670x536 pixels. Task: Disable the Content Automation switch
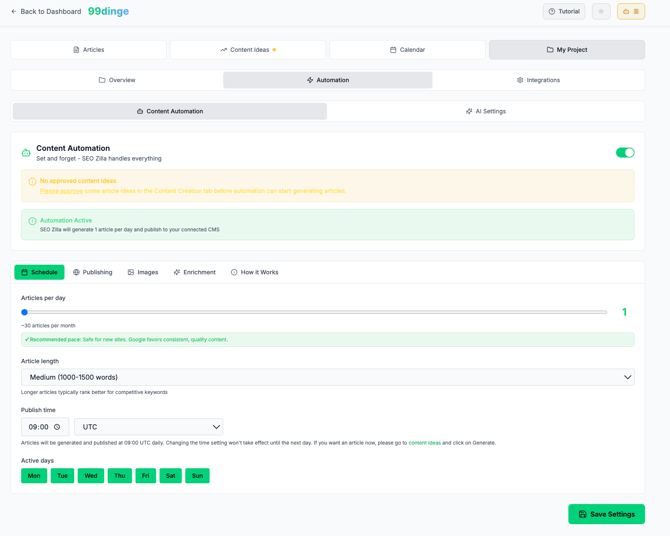pos(625,153)
